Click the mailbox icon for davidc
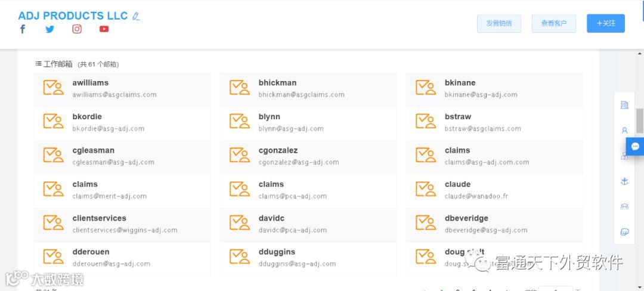Screen dimensions: 644x291 tap(240, 223)
